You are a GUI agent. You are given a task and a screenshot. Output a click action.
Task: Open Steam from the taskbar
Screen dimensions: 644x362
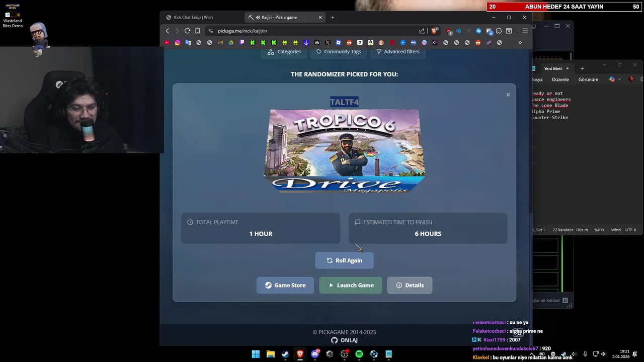point(285,354)
